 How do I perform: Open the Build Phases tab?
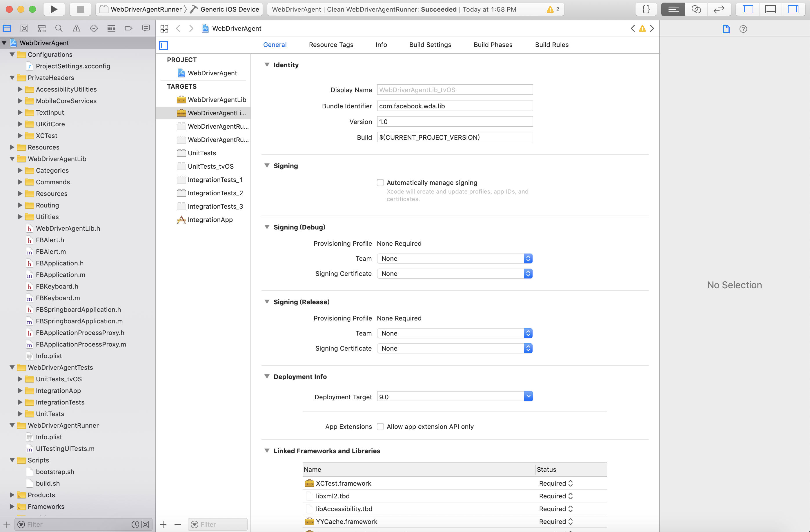point(493,45)
